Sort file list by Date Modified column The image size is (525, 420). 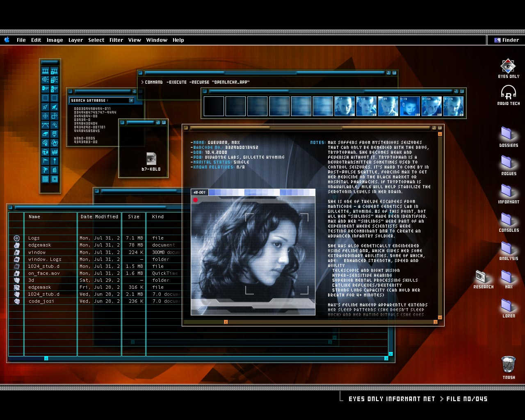(100, 217)
